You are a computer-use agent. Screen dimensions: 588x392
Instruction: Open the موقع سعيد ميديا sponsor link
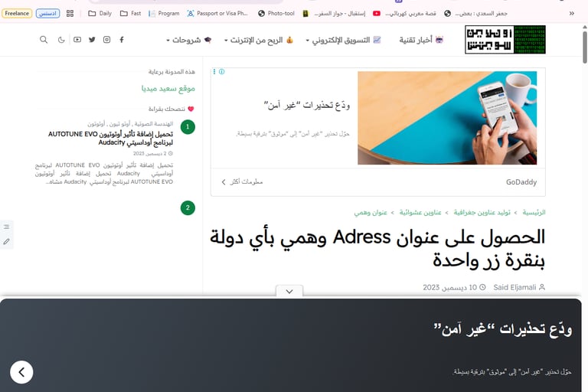(x=168, y=89)
